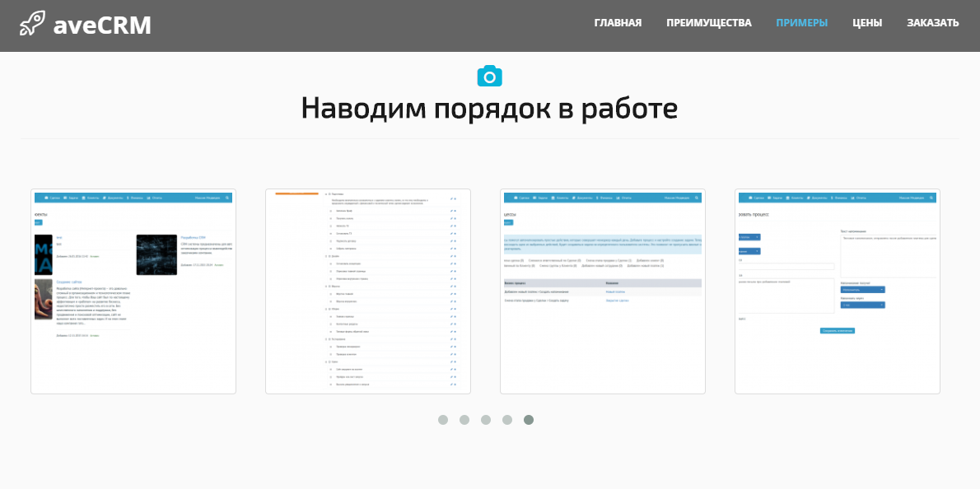Image resolution: width=980 pixels, height=489 pixels.
Task: Collapse the Дизайн task group in the checklist
Action: (x=327, y=255)
